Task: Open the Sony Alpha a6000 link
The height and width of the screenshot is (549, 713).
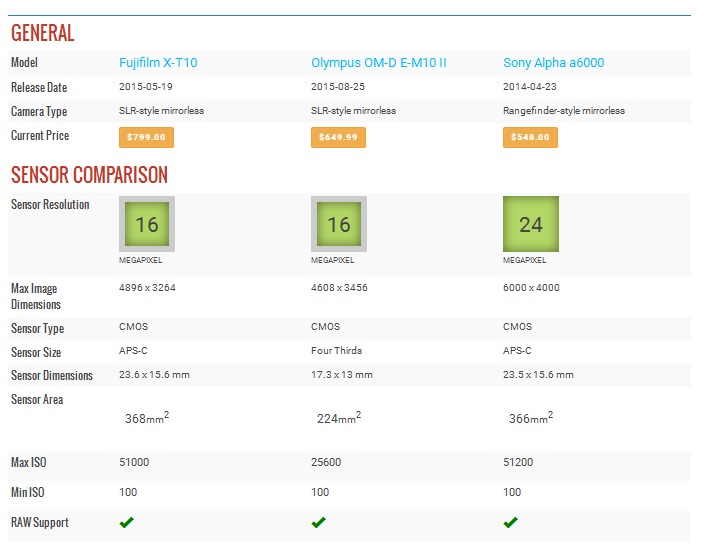Action: pyautogui.click(x=553, y=63)
